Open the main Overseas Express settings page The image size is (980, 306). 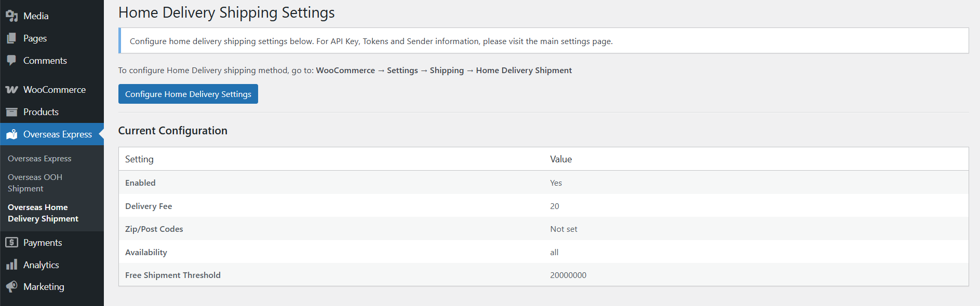pyautogui.click(x=39, y=158)
